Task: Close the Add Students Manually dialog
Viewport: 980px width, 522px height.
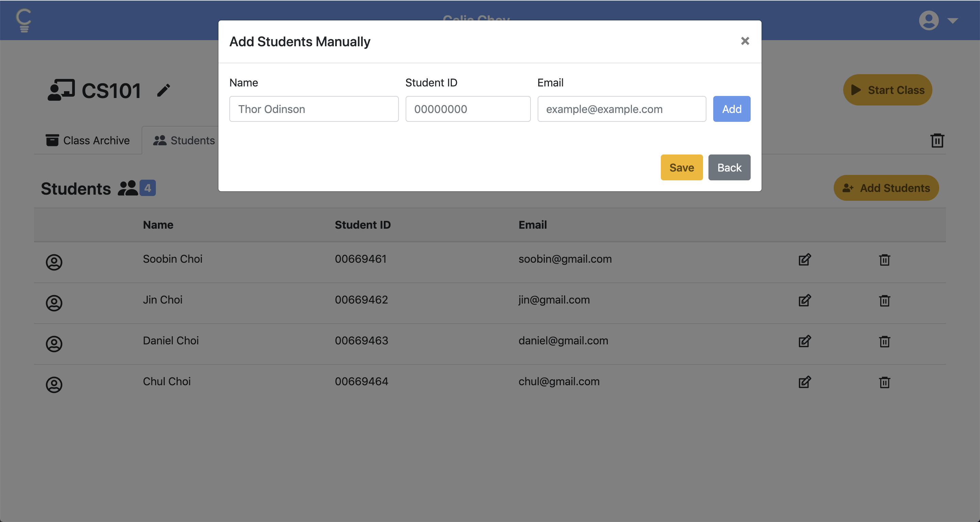Action: point(745,41)
